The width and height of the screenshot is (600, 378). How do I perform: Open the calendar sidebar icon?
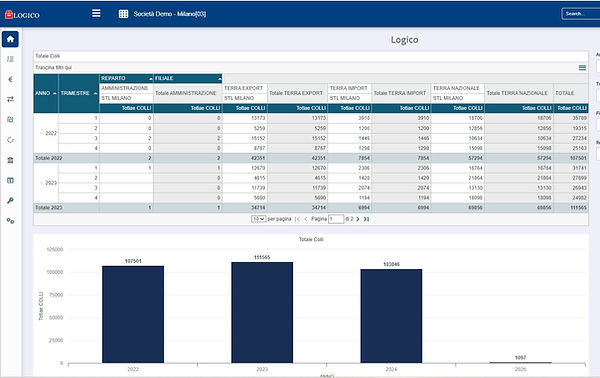click(10, 119)
